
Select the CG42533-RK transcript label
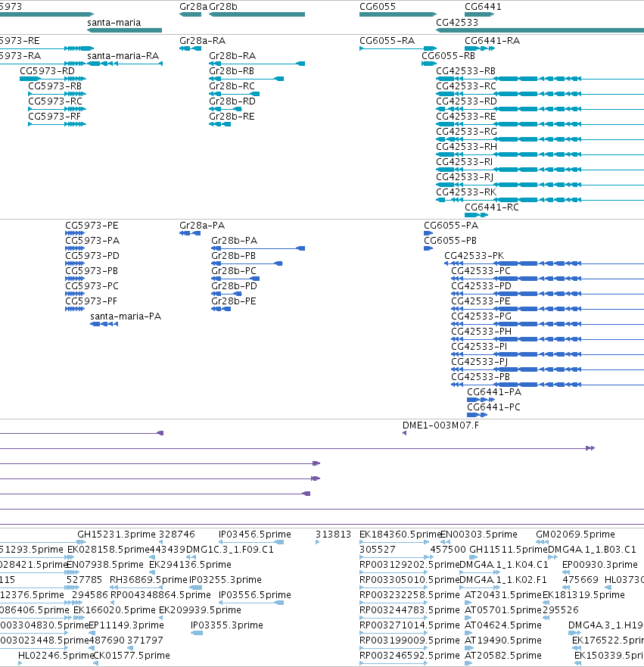click(466, 192)
